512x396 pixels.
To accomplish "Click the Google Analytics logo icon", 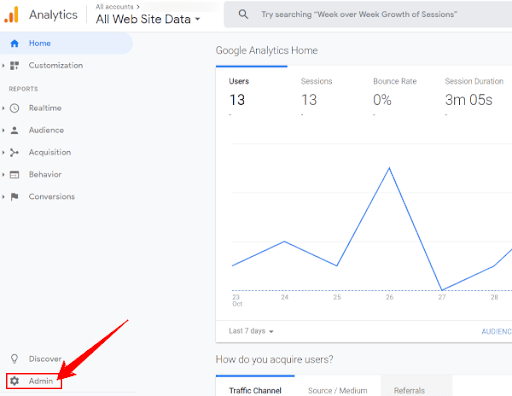I will (x=11, y=14).
